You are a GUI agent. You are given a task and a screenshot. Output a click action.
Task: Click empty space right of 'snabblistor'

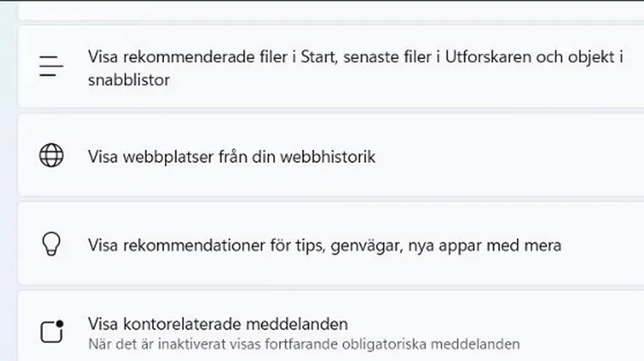pyautogui.click(x=386, y=81)
